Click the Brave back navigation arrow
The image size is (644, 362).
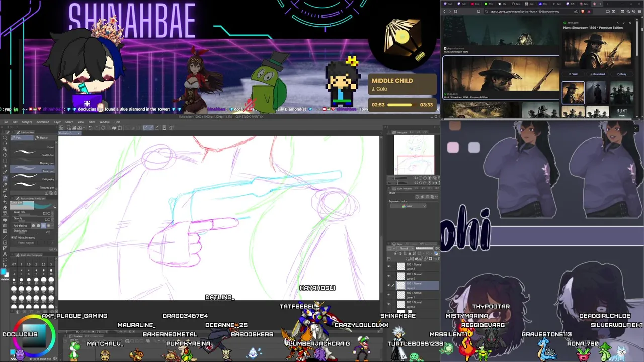pyautogui.click(x=444, y=11)
